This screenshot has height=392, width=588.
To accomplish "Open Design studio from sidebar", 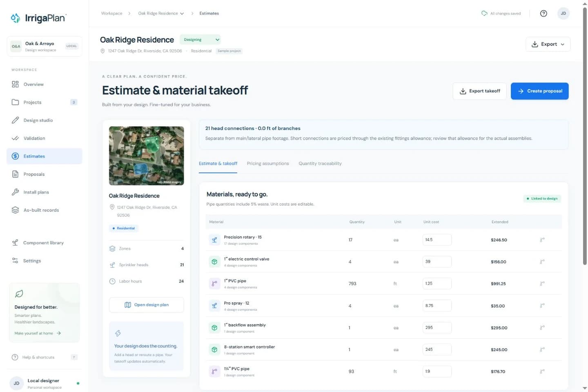I will coord(45,120).
